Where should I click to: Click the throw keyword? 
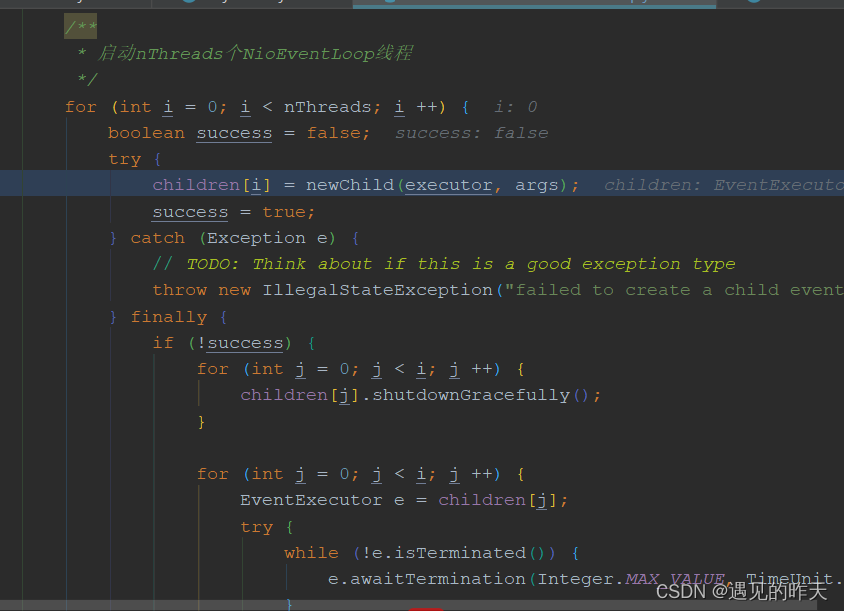pos(179,290)
